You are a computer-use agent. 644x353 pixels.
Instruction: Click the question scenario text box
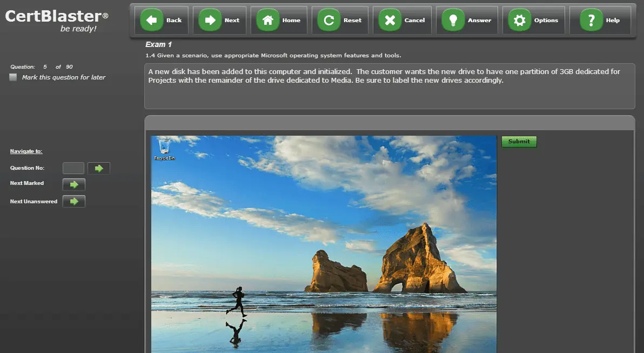[389, 86]
